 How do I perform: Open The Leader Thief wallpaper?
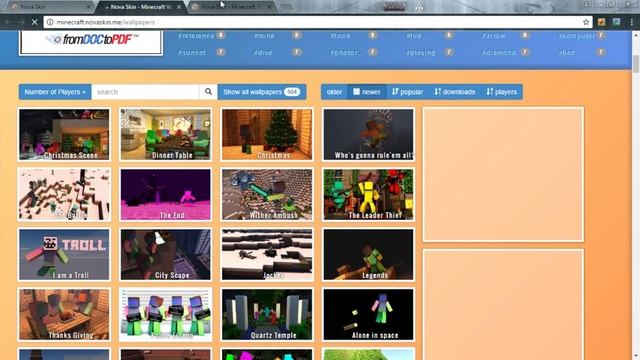(x=368, y=194)
